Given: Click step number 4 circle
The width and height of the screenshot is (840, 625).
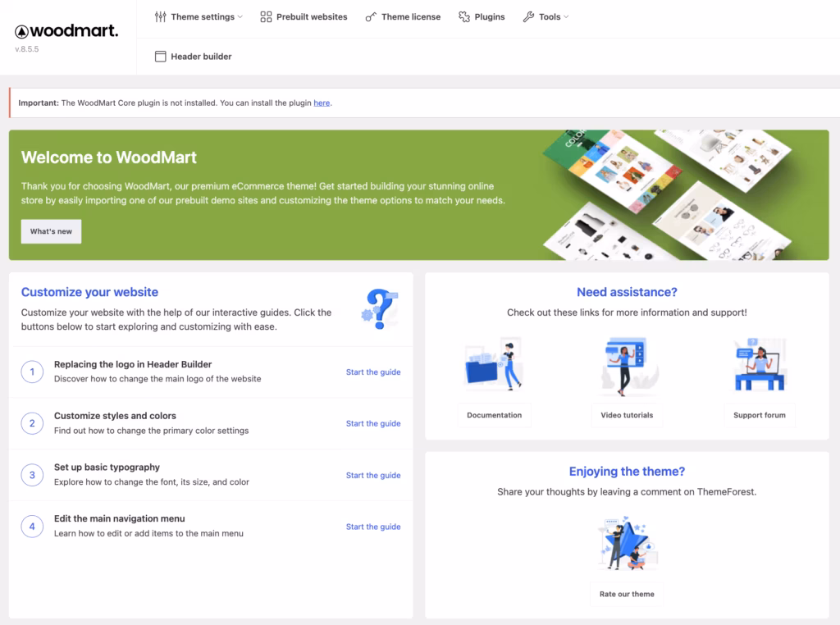Looking at the screenshot, I should (x=32, y=526).
